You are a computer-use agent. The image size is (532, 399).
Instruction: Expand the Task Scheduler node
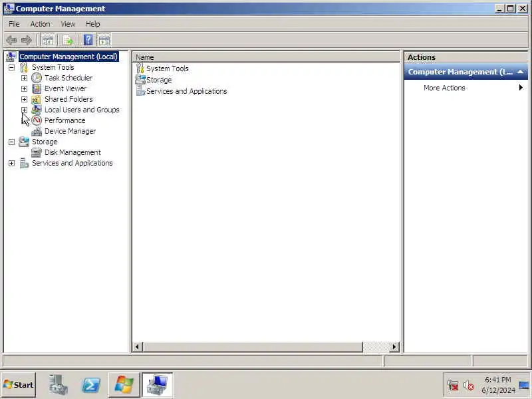click(x=24, y=78)
